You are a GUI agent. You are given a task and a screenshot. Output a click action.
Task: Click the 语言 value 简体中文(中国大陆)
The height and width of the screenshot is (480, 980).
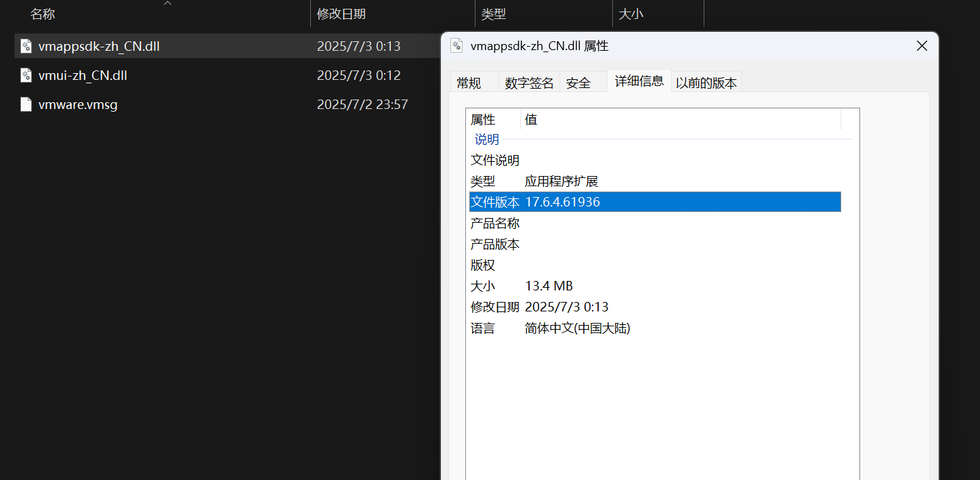click(x=577, y=328)
